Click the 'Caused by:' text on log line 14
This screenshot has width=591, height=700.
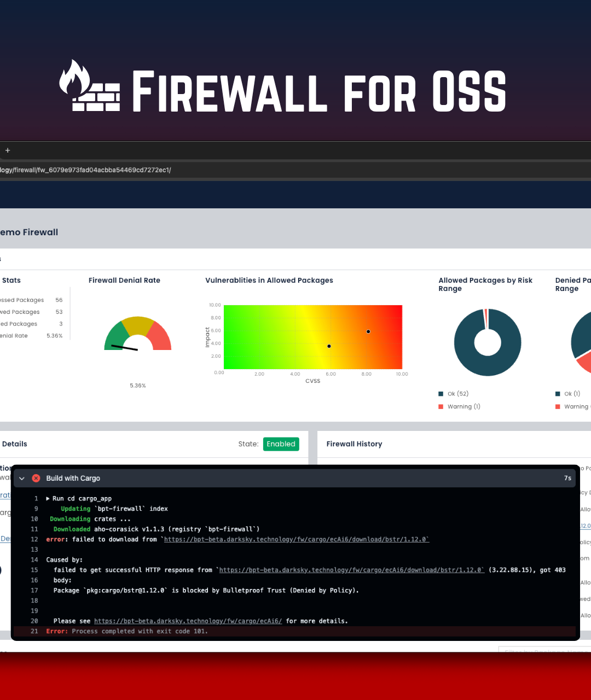point(64,560)
